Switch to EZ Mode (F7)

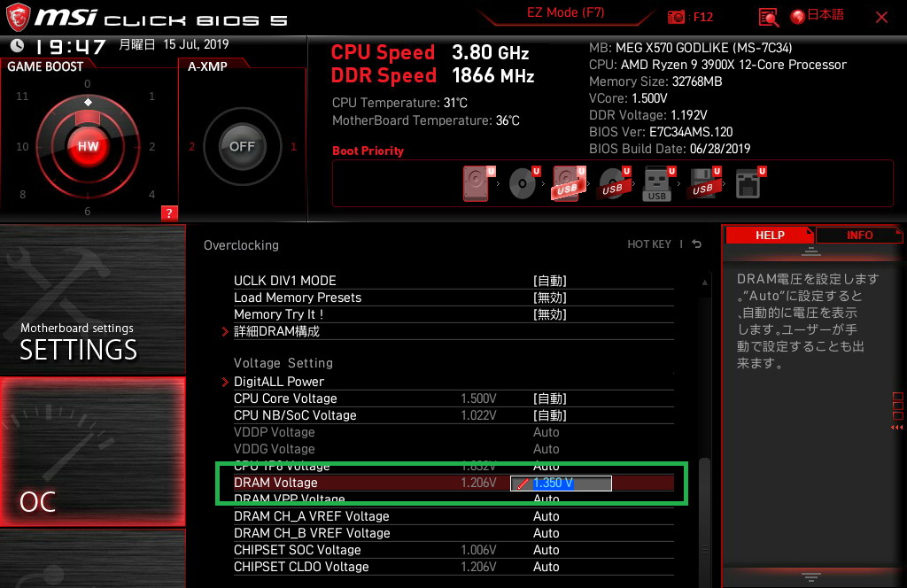point(565,12)
